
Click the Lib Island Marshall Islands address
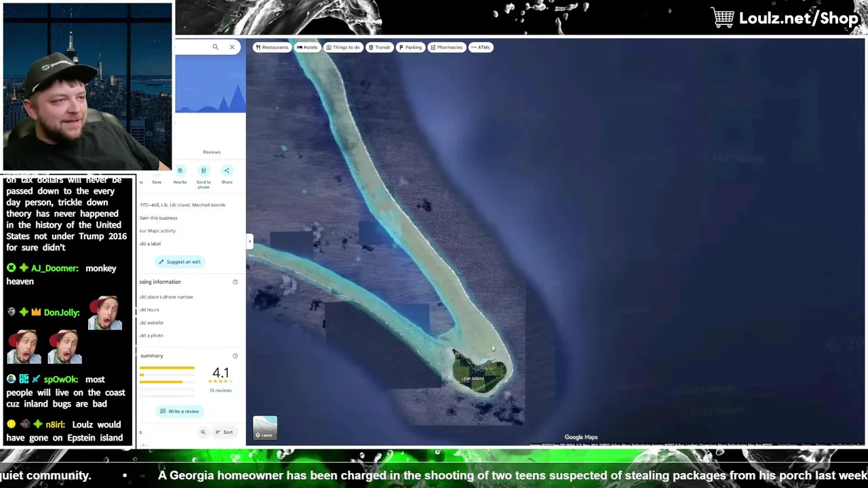coord(182,205)
